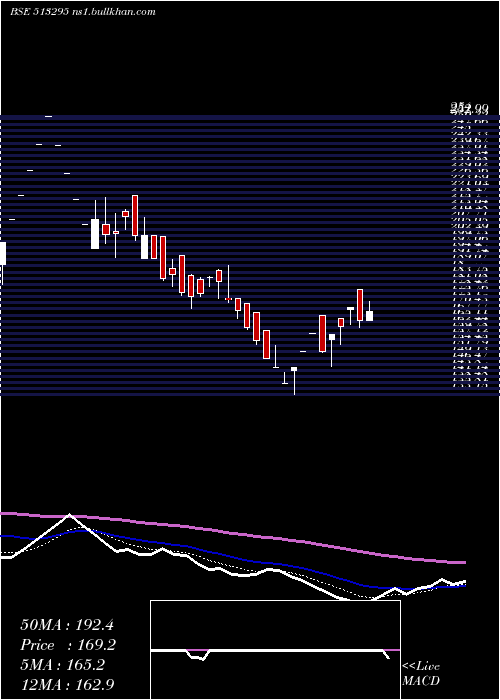Viewport: 500px width, 700px height.
Task: Click the Price : 169.2 value
Action: pyautogui.click(x=68, y=645)
